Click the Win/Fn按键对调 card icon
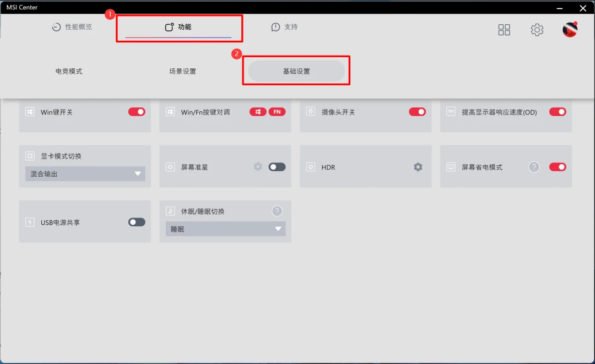The height and width of the screenshot is (364, 595). pyautogui.click(x=170, y=112)
